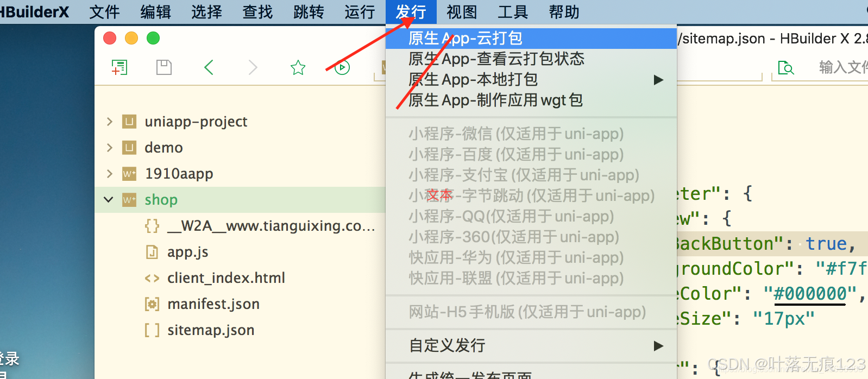Open the 运行 menu

pyautogui.click(x=360, y=11)
